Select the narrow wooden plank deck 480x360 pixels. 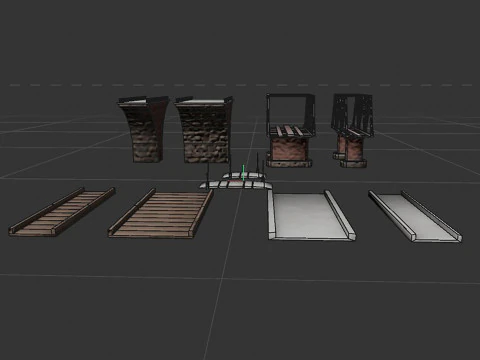coord(62,212)
